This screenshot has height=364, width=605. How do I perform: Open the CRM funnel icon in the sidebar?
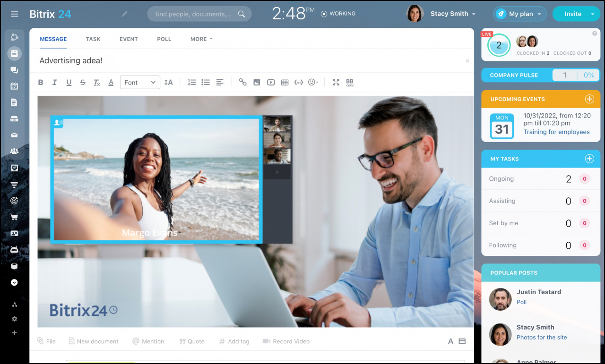pyautogui.click(x=14, y=184)
